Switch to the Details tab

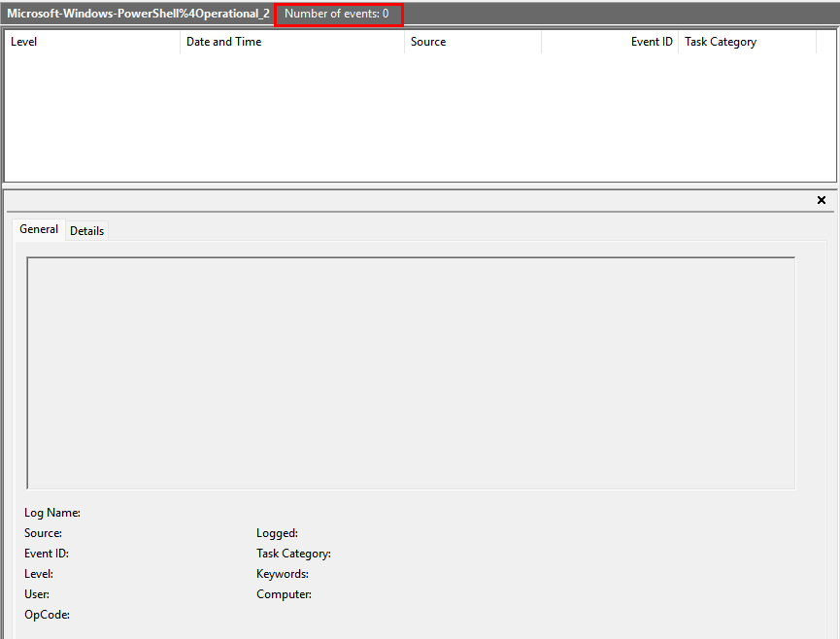pyautogui.click(x=86, y=230)
